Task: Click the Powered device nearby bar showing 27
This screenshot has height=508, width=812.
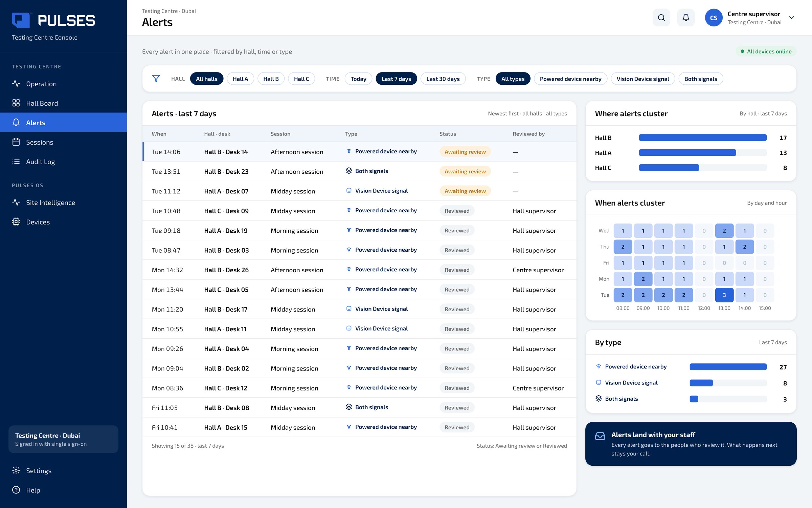Action: tap(728, 367)
